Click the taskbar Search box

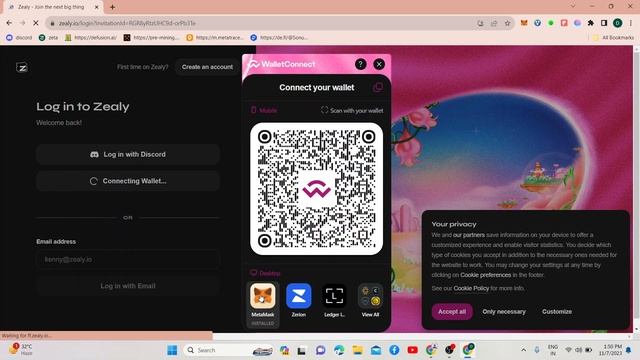click(x=229, y=350)
